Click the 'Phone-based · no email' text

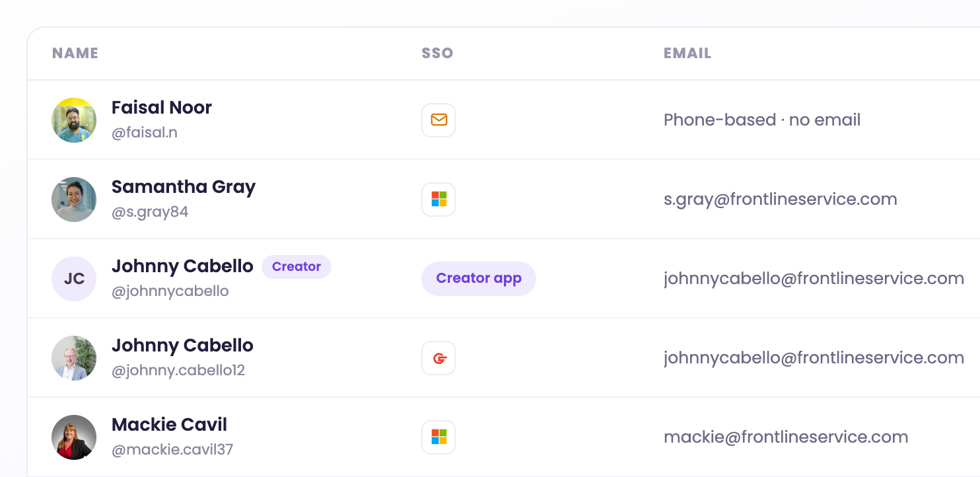762,120
